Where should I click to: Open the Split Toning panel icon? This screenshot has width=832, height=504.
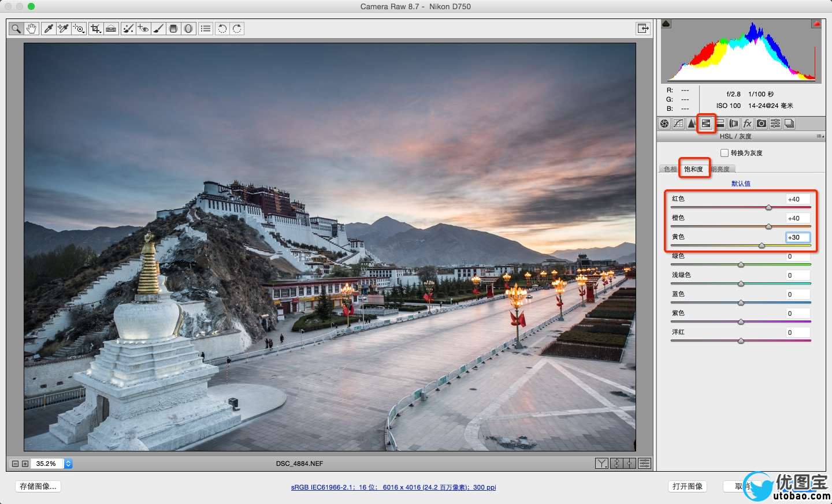[720, 124]
